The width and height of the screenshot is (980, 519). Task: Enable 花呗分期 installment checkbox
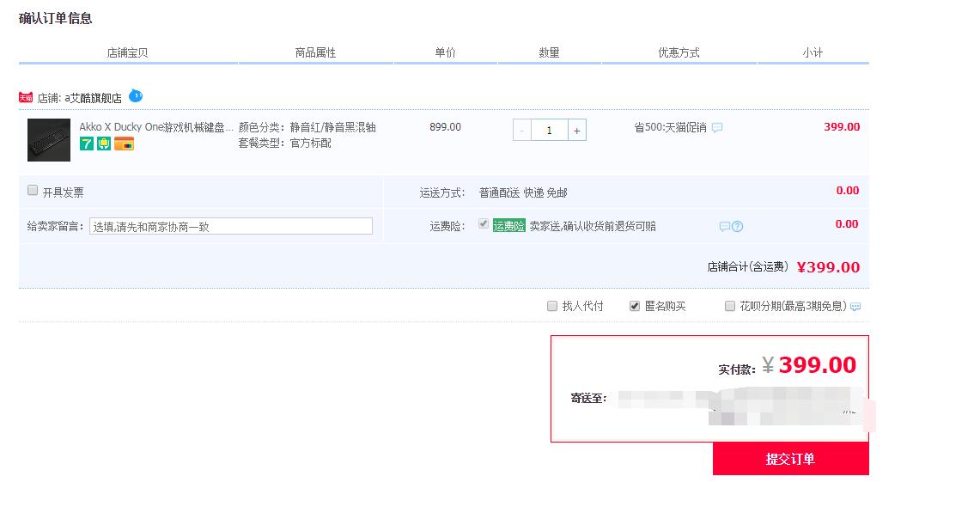[x=729, y=306]
